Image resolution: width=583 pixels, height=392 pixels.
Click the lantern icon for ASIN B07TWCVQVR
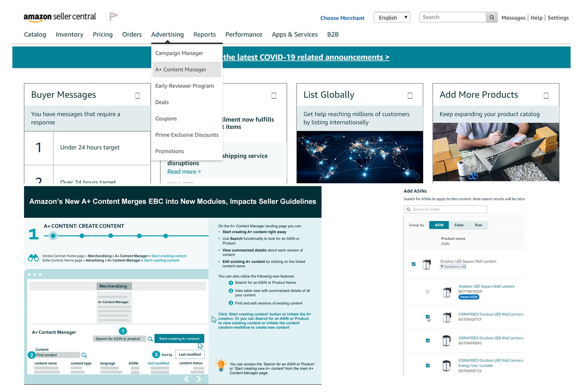pyautogui.click(x=446, y=292)
